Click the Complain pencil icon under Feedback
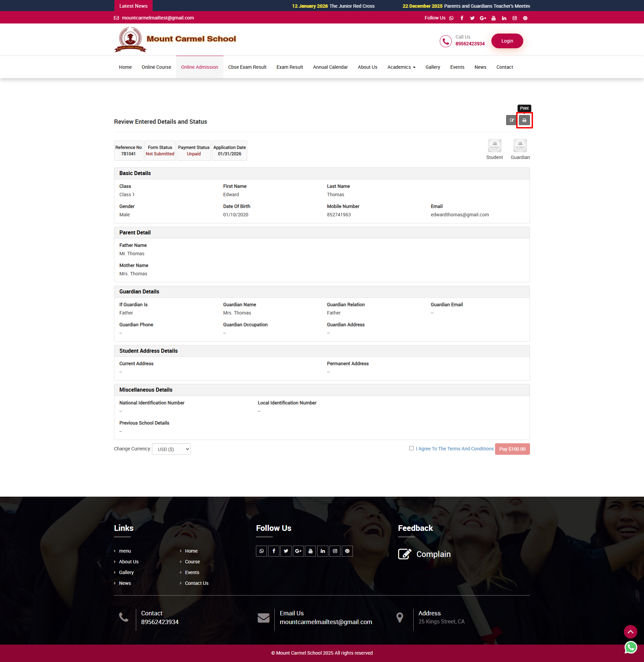The image size is (644, 662). [405, 554]
